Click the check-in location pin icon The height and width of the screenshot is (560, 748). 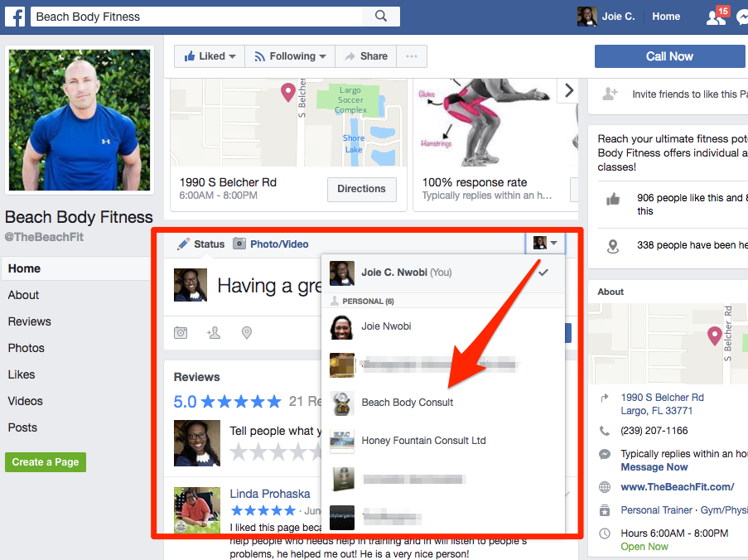(x=247, y=332)
